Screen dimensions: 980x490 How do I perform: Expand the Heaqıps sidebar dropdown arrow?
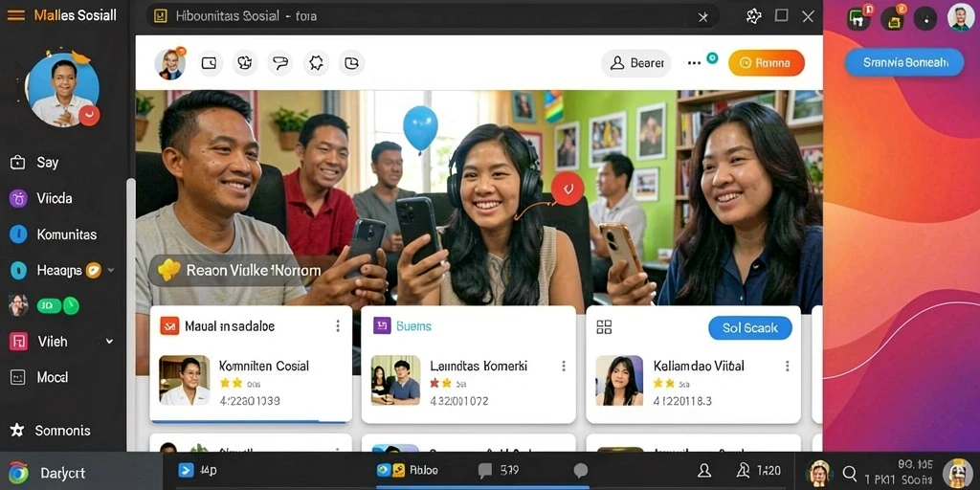111,270
